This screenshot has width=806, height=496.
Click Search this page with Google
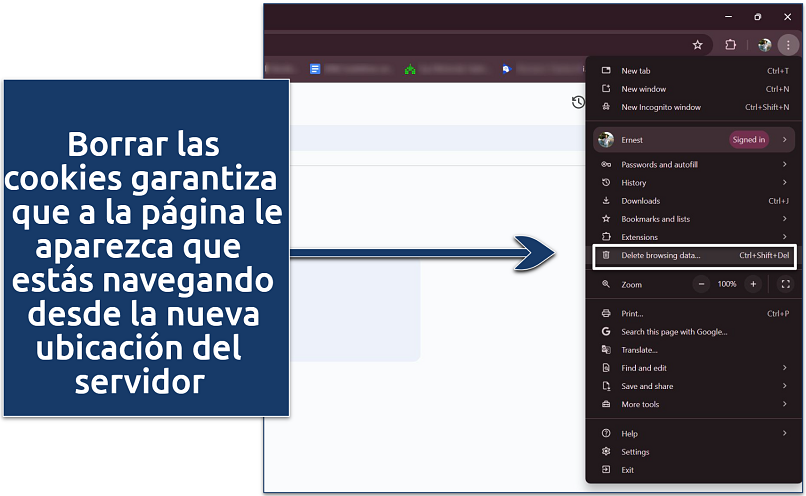click(674, 332)
